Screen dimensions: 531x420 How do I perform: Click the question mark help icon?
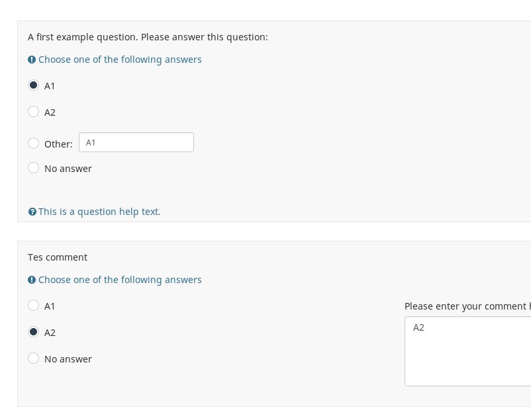point(32,212)
